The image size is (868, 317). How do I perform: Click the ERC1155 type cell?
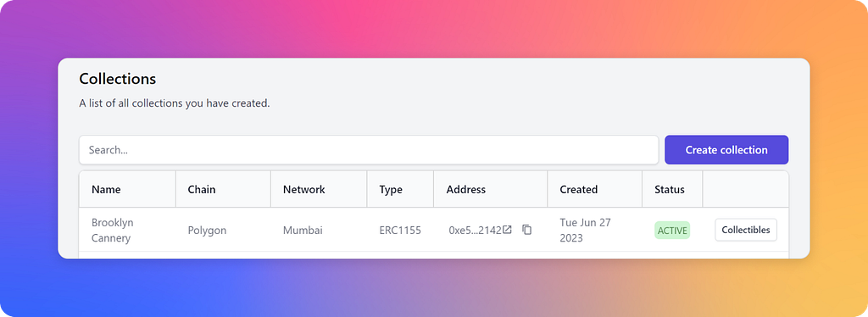point(400,231)
